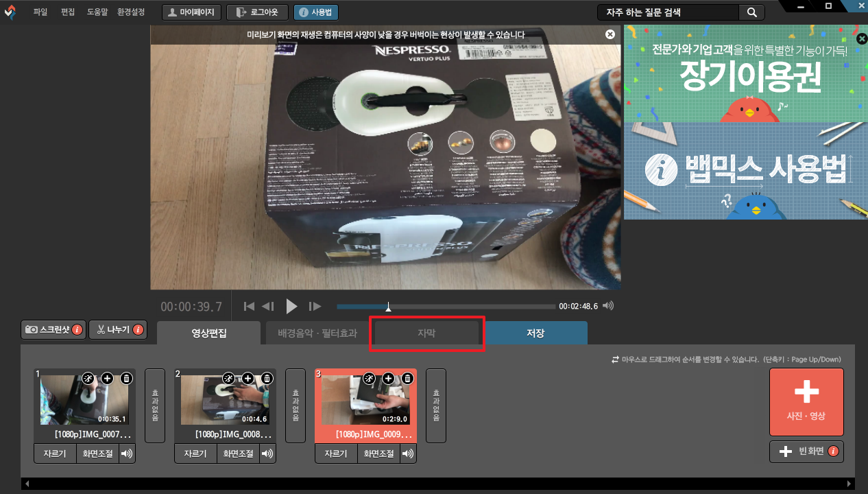
Task: Click the FAQ search input field
Action: (x=668, y=12)
